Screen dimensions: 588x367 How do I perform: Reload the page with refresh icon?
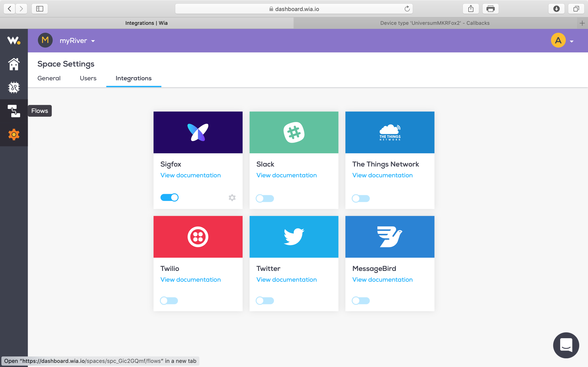tap(407, 9)
